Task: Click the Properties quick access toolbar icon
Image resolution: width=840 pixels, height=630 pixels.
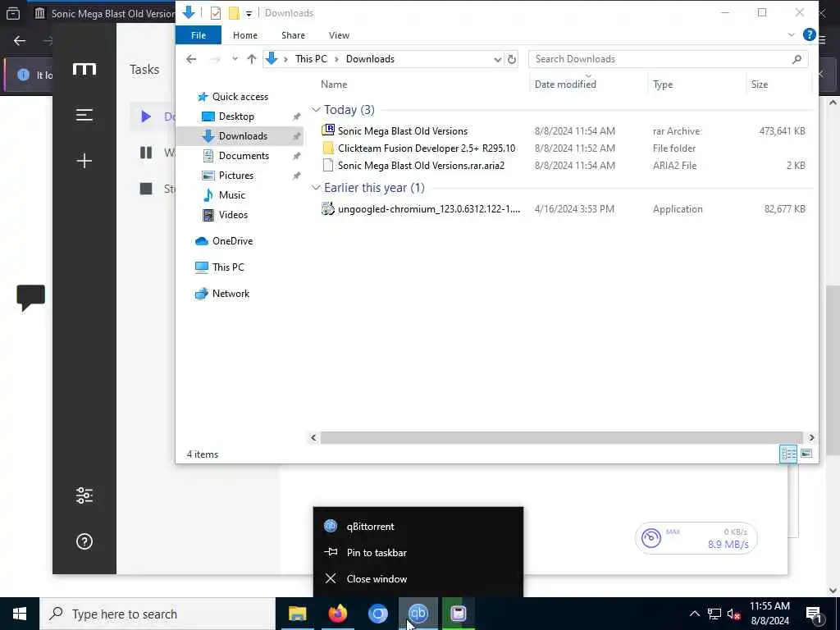Action: (x=216, y=13)
